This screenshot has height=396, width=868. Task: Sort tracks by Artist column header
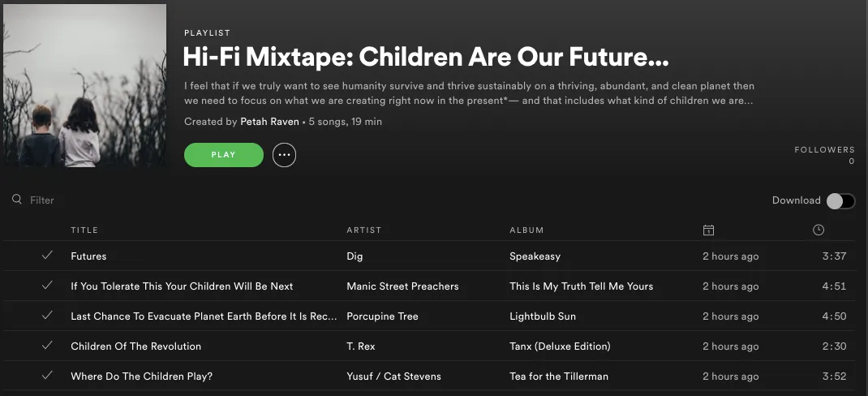pos(363,230)
